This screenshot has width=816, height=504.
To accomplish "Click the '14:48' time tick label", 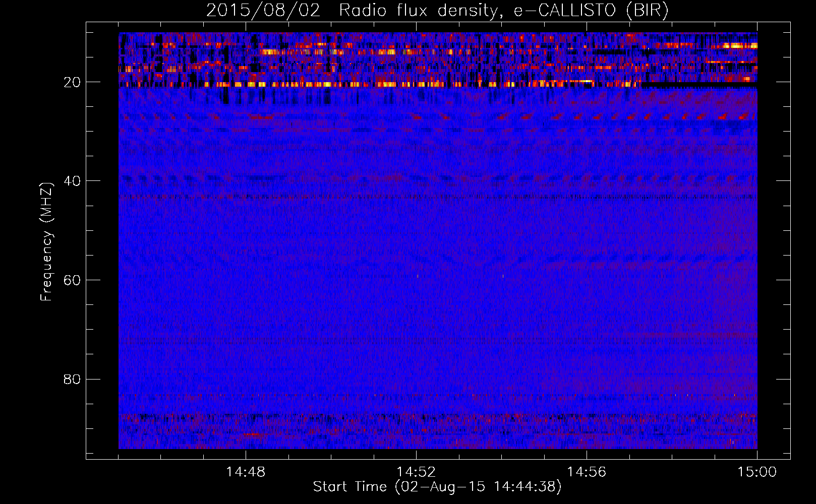I will pyautogui.click(x=246, y=472).
